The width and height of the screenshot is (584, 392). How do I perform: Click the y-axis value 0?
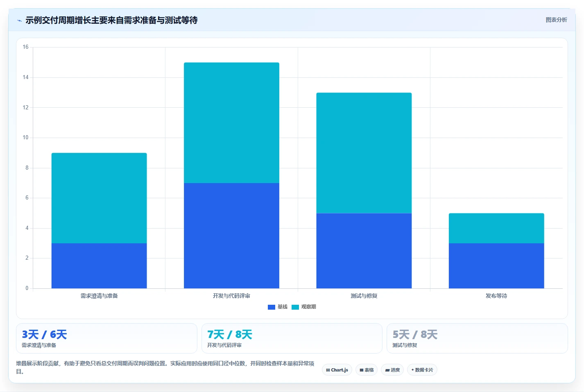click(27, 288)
